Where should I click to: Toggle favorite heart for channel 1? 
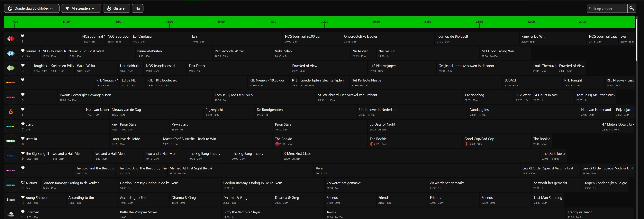tap(23, 36)
